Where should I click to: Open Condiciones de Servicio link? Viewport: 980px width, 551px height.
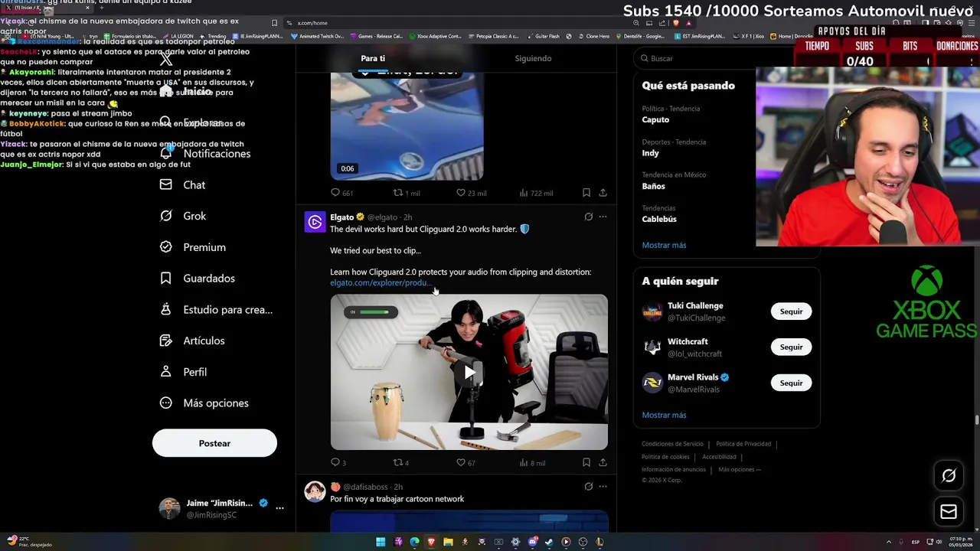coord(672,444)
